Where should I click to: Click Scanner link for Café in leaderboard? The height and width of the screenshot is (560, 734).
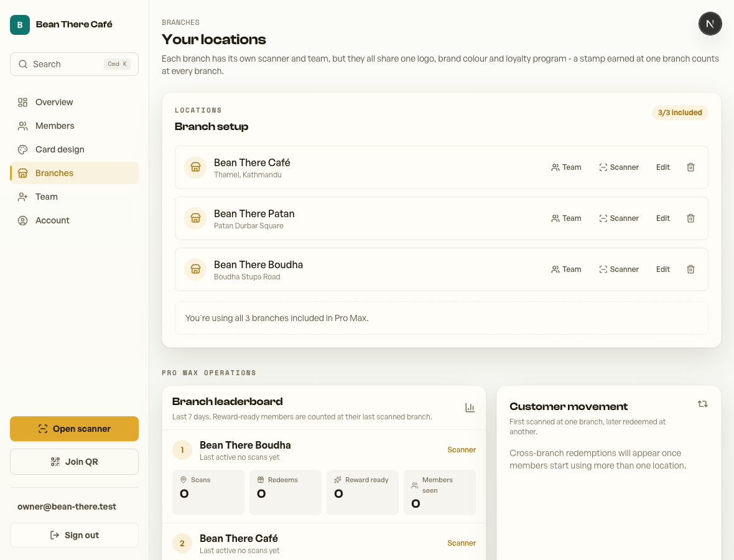(461, 543)
